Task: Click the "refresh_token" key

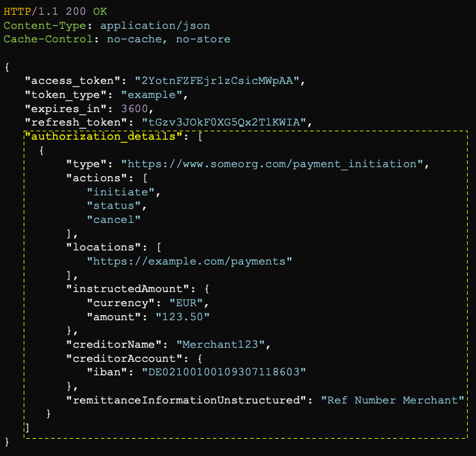Action: pos(75,122)
